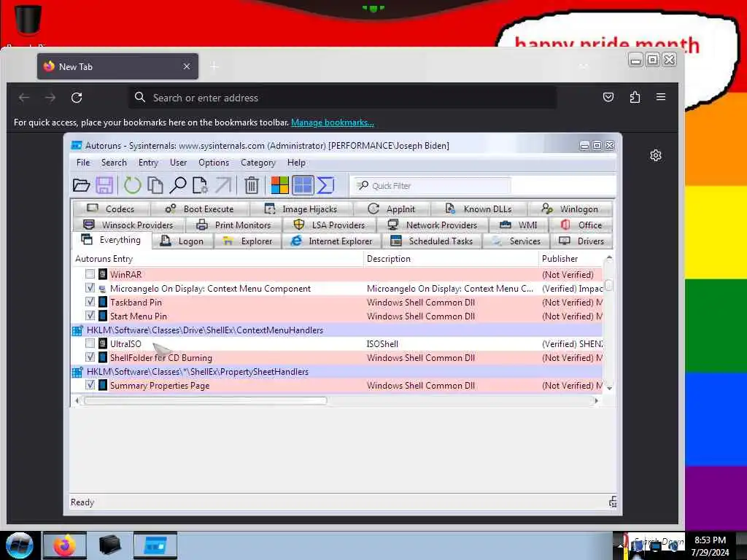Close the New Tab tab in Firefox
747x560 pixels.
tap(187, 66)
